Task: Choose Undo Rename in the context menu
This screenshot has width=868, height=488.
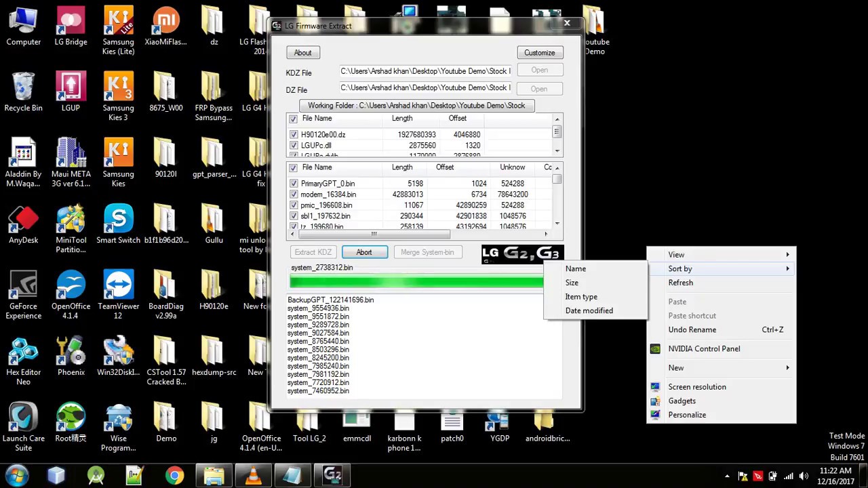Action: (721, 330)
